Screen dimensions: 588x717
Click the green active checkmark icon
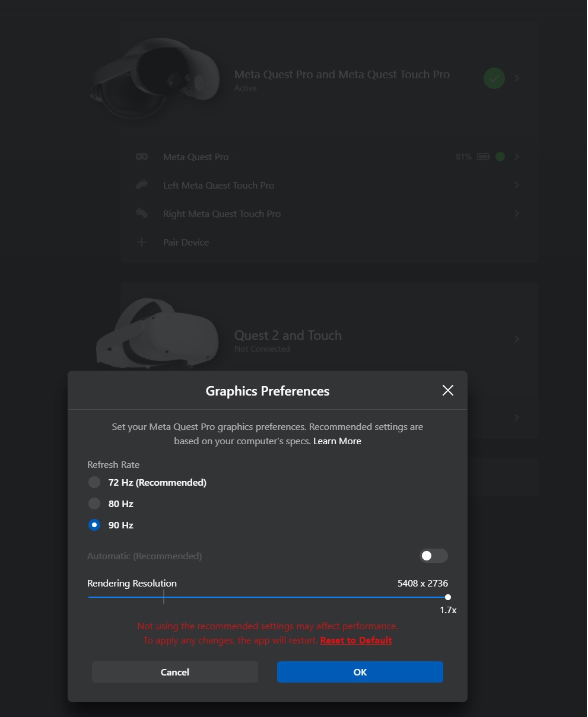pos(494,78)
